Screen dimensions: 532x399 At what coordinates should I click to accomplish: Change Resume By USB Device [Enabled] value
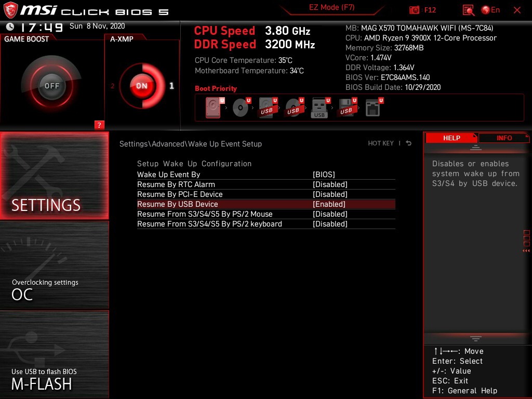[x=329, y=204]
